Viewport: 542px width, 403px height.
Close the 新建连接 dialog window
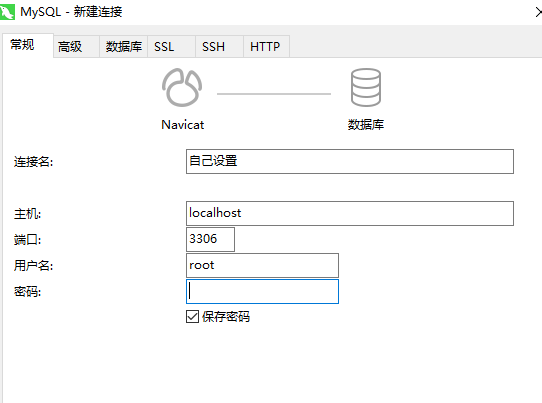[x=538, y=12]
